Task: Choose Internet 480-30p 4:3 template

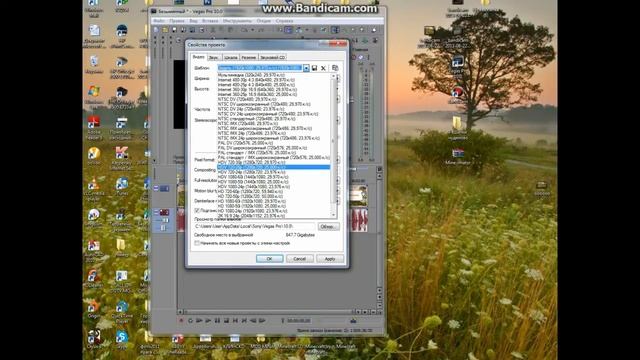Action: pyautogui.click(x=273, y=80)
